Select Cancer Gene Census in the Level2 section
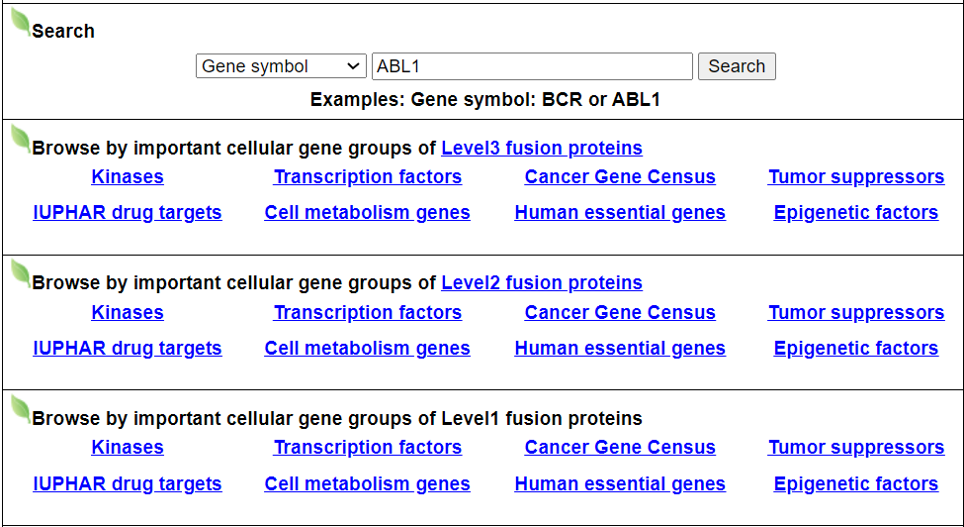The image size is (964, 527). coord(619,313)
